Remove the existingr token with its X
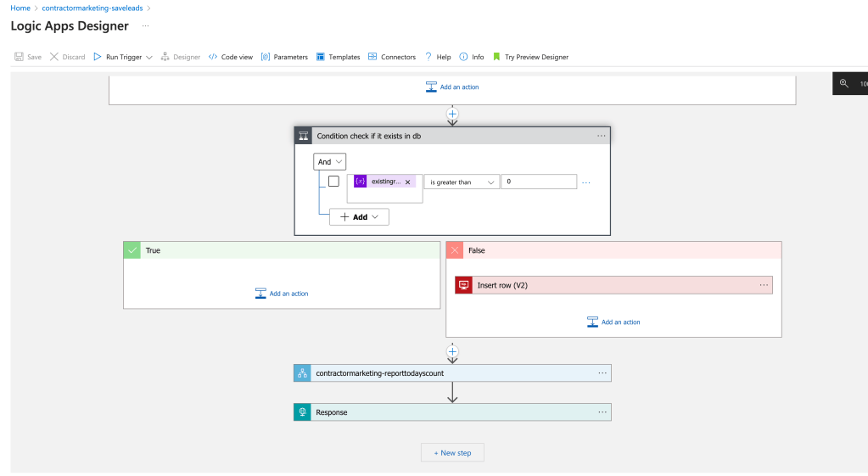The width and height of the screenshot is (868, 476). (408, 182)
